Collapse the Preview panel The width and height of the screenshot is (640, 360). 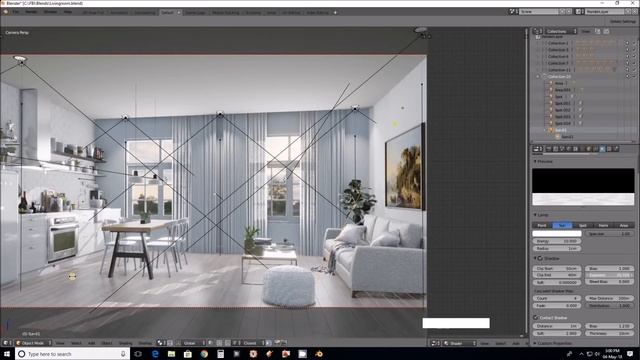tap(535, 162)
